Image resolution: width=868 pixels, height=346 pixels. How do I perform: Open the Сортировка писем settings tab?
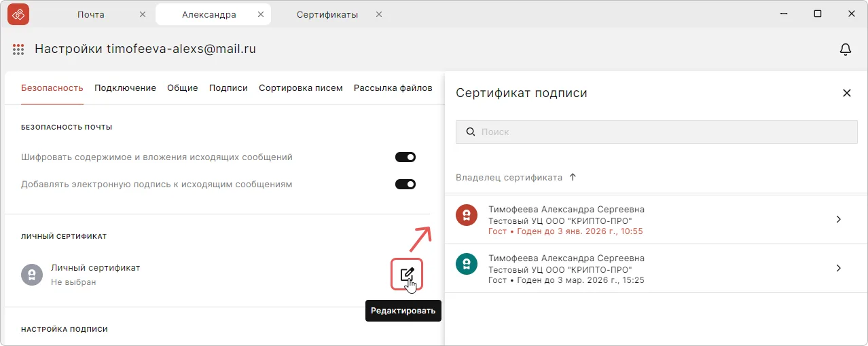point(301,88)
